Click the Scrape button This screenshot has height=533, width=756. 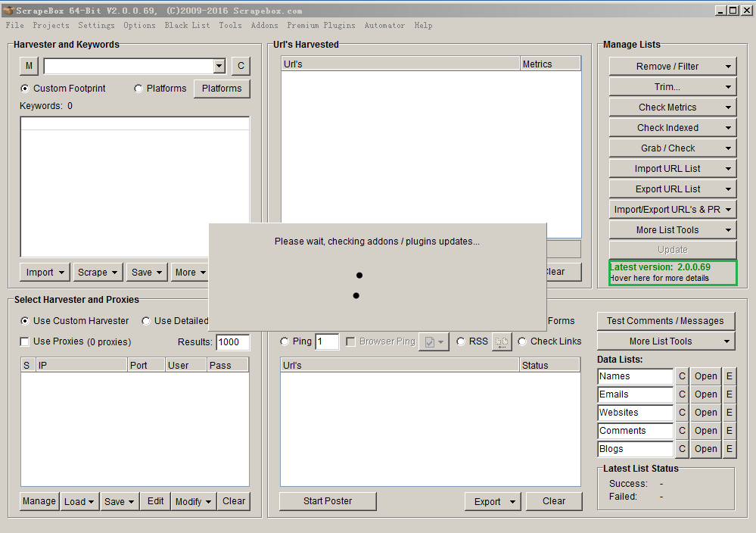click(98, 273)
